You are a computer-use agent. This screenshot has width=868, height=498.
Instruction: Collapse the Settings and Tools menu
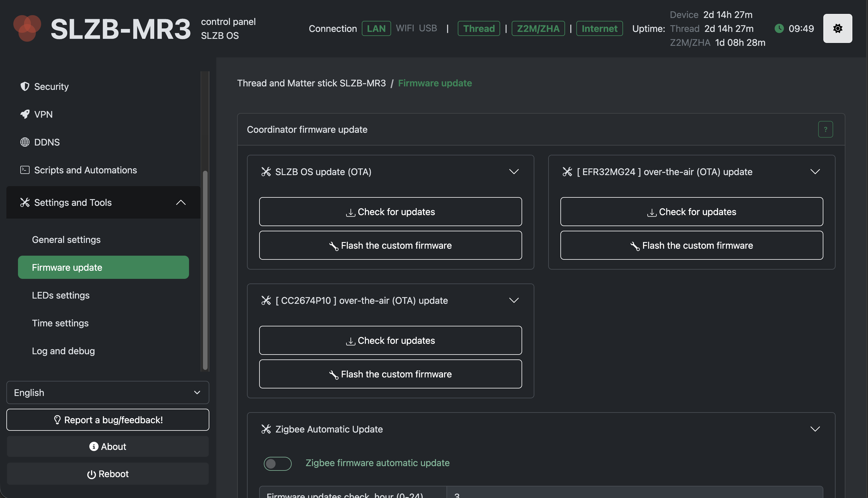[181, 203]
